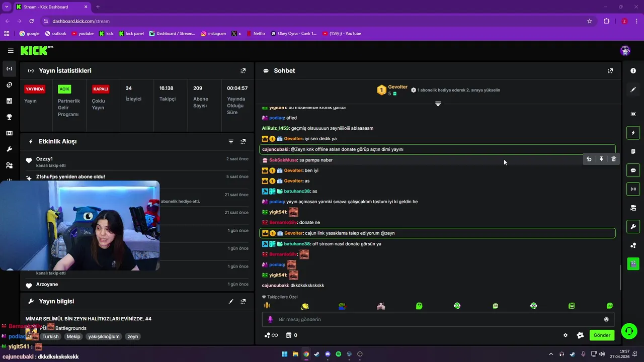Screen dimensions: 644x362
Task: Open the community users icon in left sidebar
Action: tap(9, 165)
